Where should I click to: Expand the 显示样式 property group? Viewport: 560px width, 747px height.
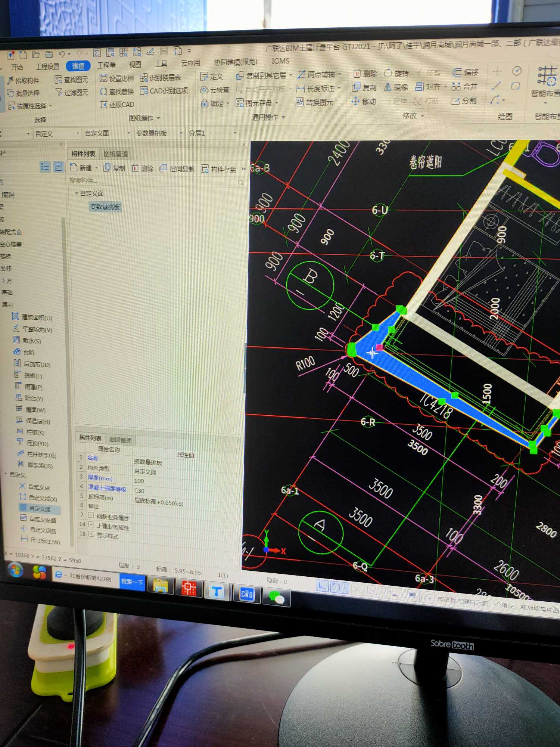click(x=91, y=534)
